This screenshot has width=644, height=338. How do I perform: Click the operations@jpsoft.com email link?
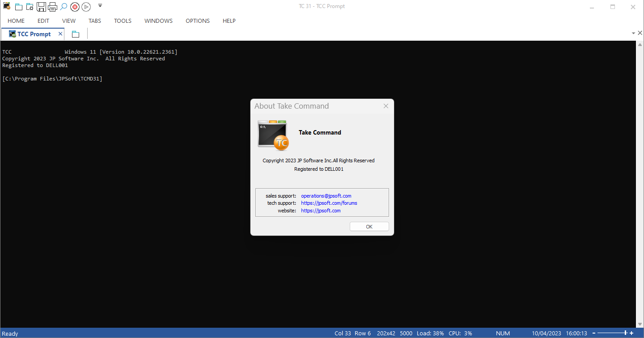[x=326, y=196]
